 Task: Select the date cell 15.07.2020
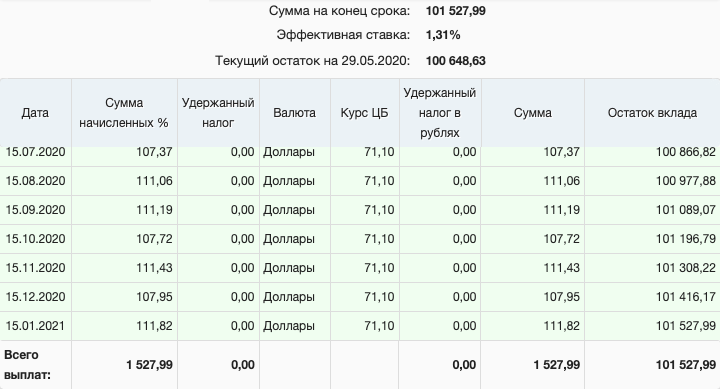[35, 152]
